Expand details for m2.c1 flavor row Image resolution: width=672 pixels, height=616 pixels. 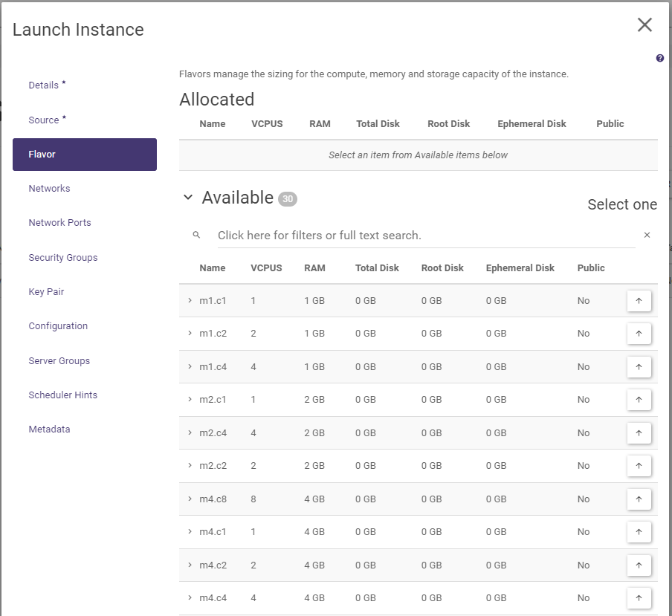pos(190,400)
